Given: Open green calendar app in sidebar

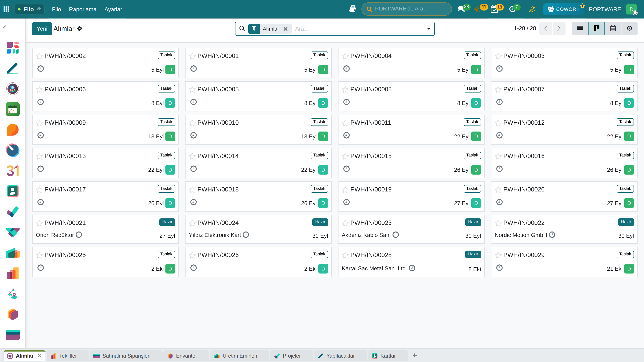Looking at the screenshot, I should pyautogui.click(x=13, y=109).
